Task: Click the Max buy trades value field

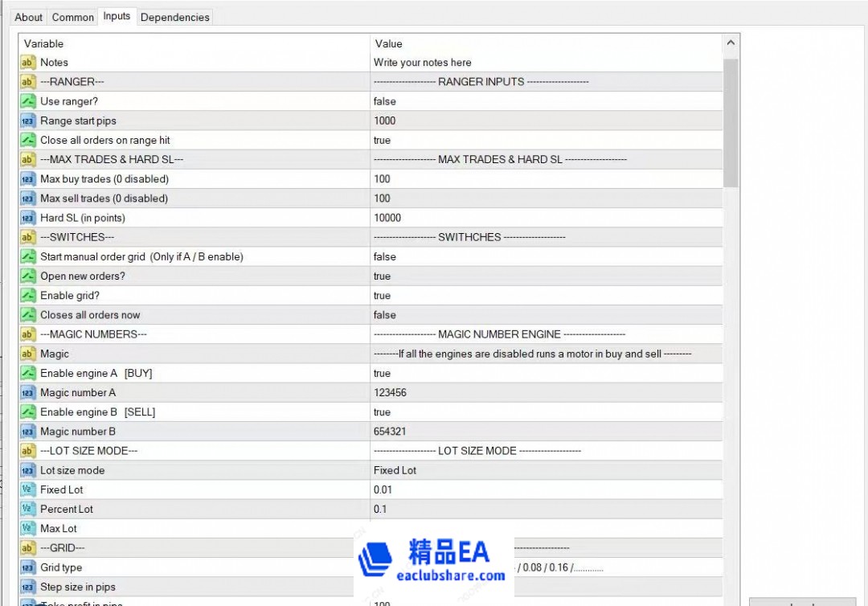Action: coord(545,178)
